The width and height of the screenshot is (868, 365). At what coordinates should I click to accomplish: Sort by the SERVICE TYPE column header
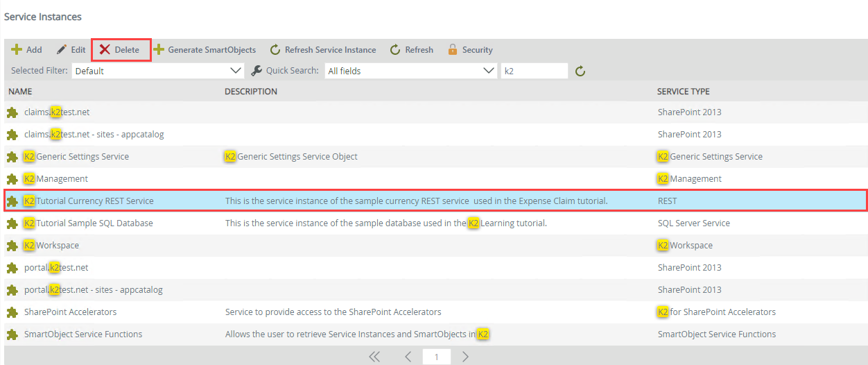point(683,92)
